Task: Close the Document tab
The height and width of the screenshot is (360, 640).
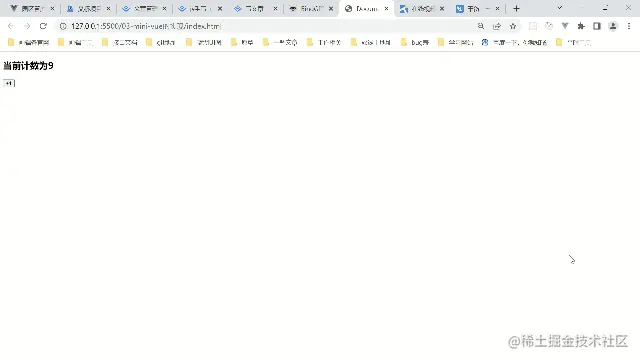Action: pos(387,9)
